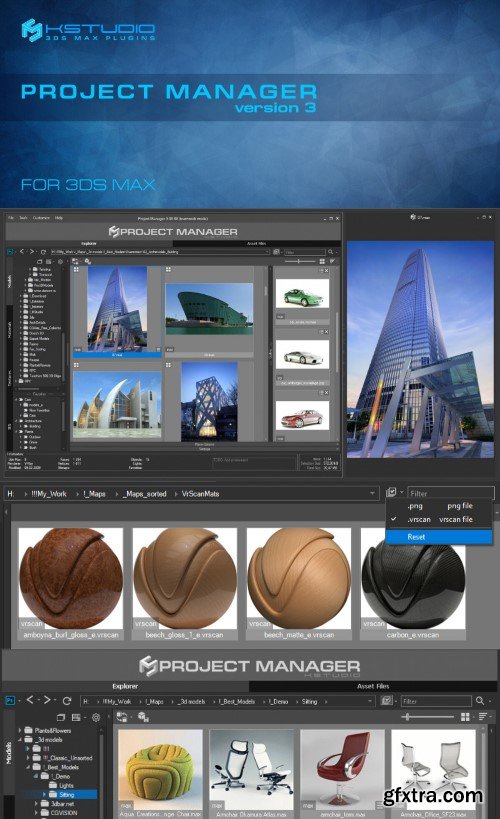Open the Asset Files tab in the top Project Manager window

[x=256, y=243]
